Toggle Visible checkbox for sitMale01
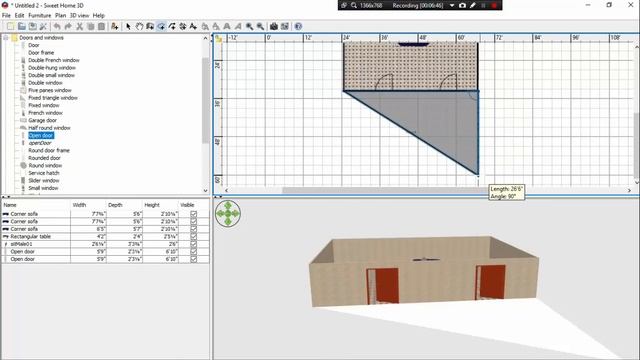Viewport: 640px width, 360px height. (193, 244)
